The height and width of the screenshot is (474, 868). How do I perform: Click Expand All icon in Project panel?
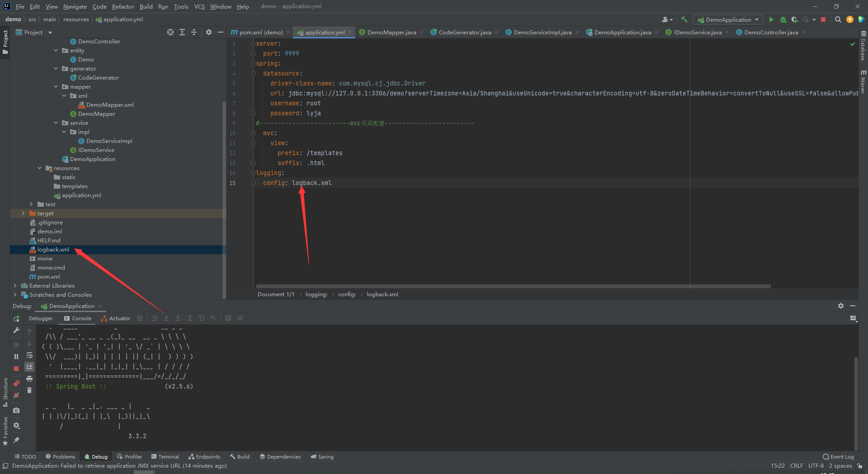182,32
